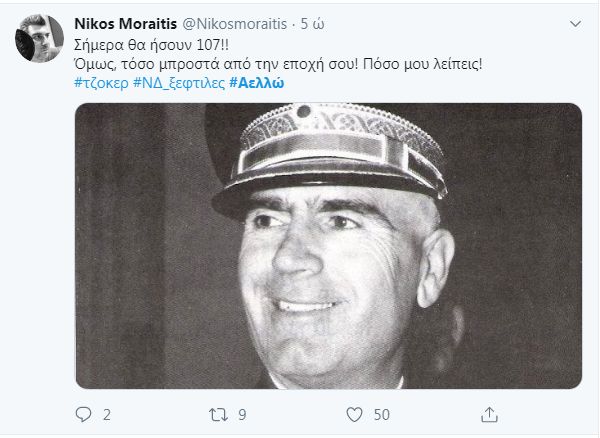Image resolution: width=600 pixels, height=438 pixels.
Task: Open Nikos Moraitis profile avatar
Action: [39, 38]
